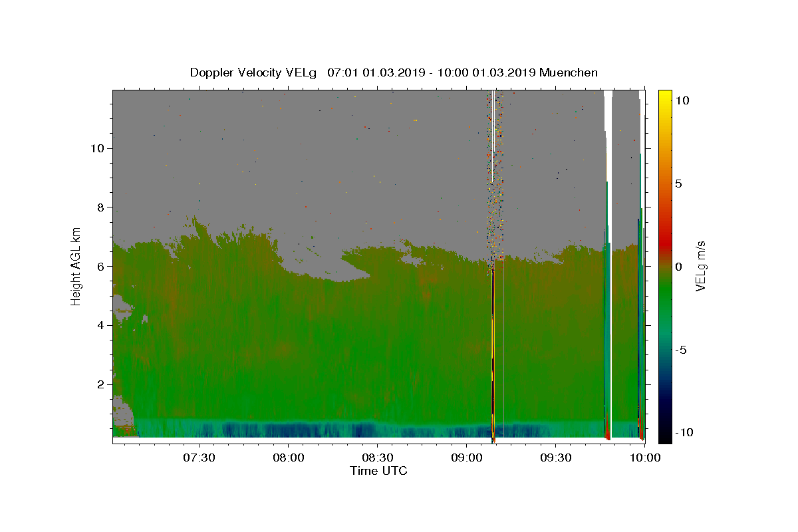
Task: Click the '08:30' time axis label
Action: (377, 458)
